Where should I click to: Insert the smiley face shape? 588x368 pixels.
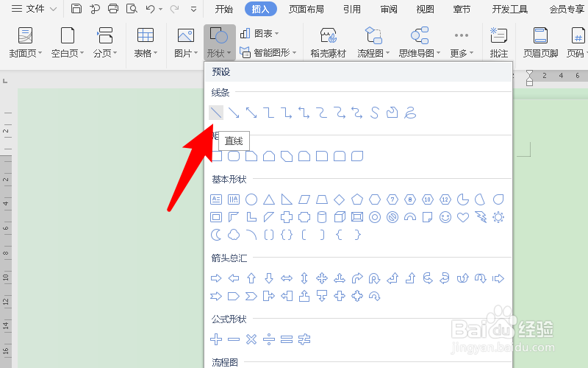pyautogui.click(x=445, y=217)
